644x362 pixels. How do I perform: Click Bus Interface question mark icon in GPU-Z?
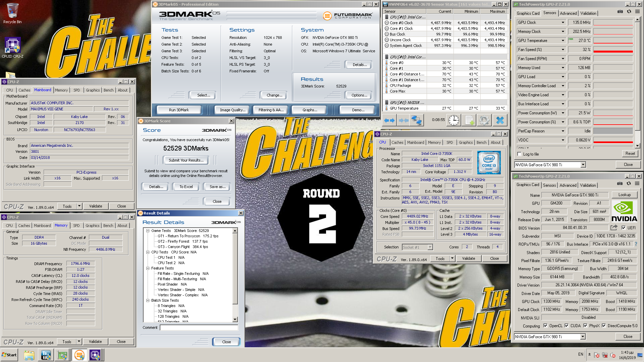tap(636, 244)
